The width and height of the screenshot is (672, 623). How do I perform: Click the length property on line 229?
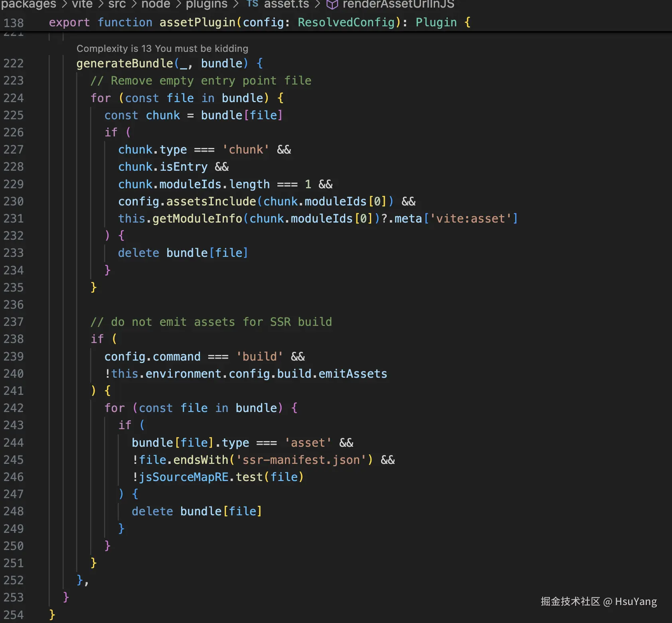pos(249,184)
